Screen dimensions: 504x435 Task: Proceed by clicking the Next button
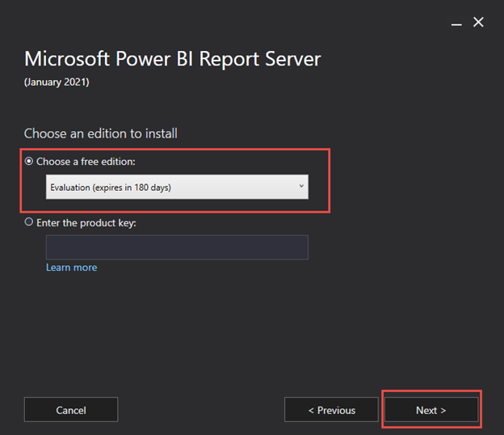(x=430, y=410)
